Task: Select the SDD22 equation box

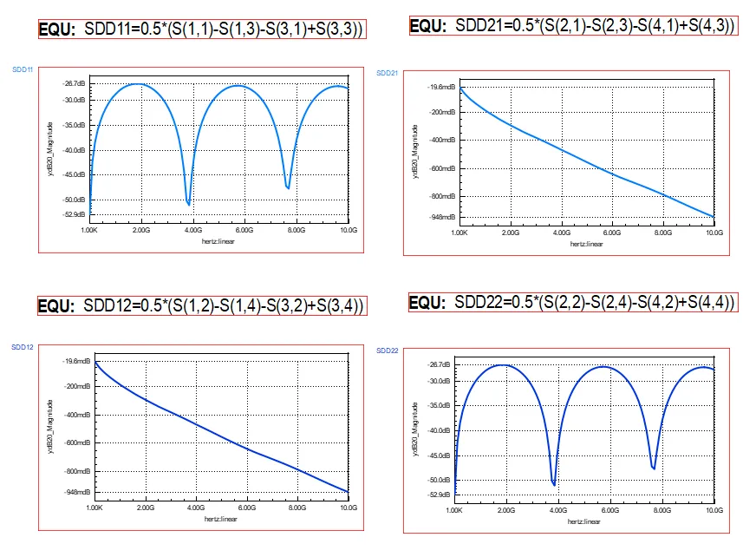Action: click(573, 303)
